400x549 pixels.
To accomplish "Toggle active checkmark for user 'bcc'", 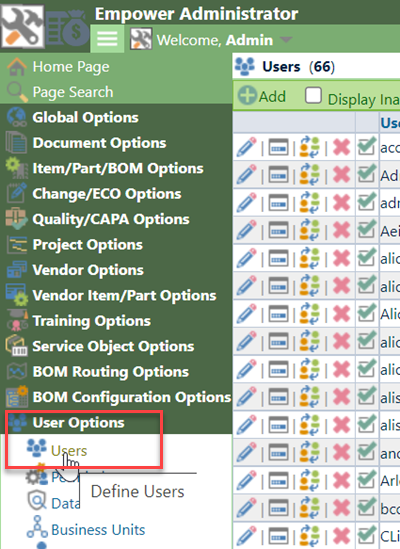I will pyautogui.click(x=366, y=507).
